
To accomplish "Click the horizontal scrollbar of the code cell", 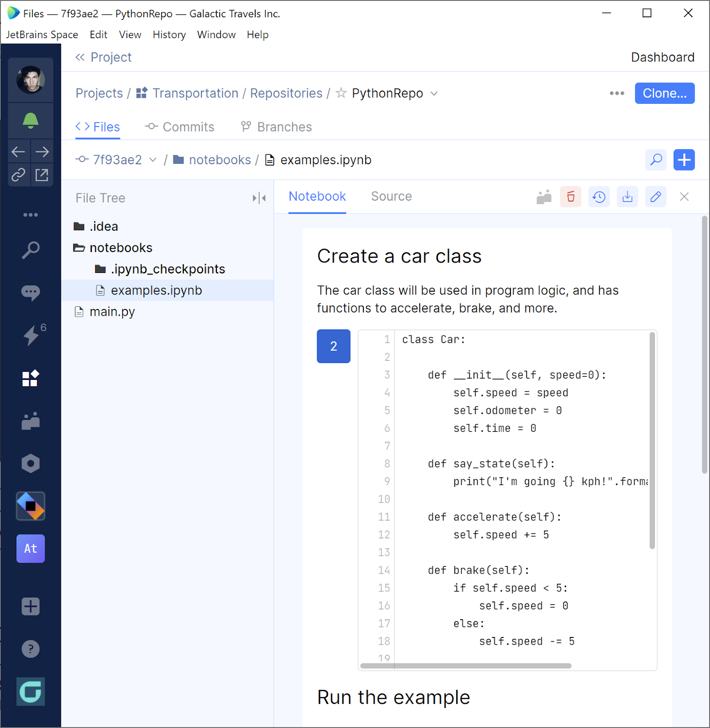I will tap(465, 666).
